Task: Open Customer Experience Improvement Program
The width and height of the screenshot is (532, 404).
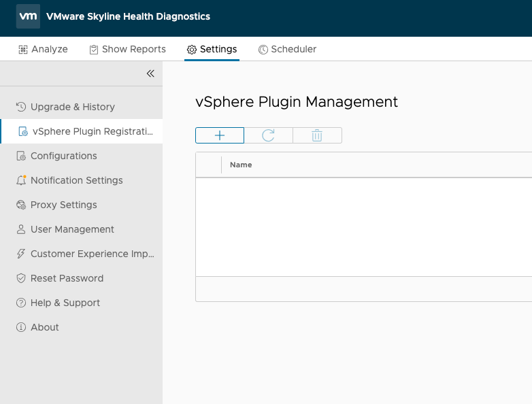Action: 82,254
